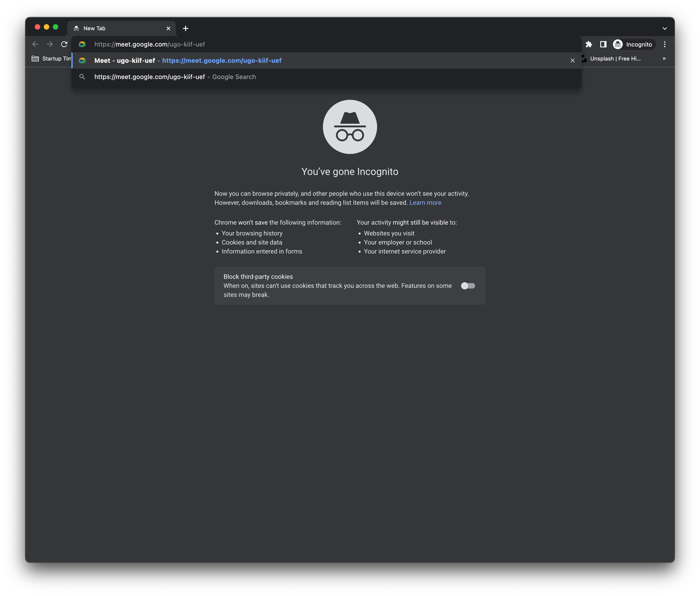Click 'Your browsing history' list item
Screen dimensions: 700x596
click(252, 233)
